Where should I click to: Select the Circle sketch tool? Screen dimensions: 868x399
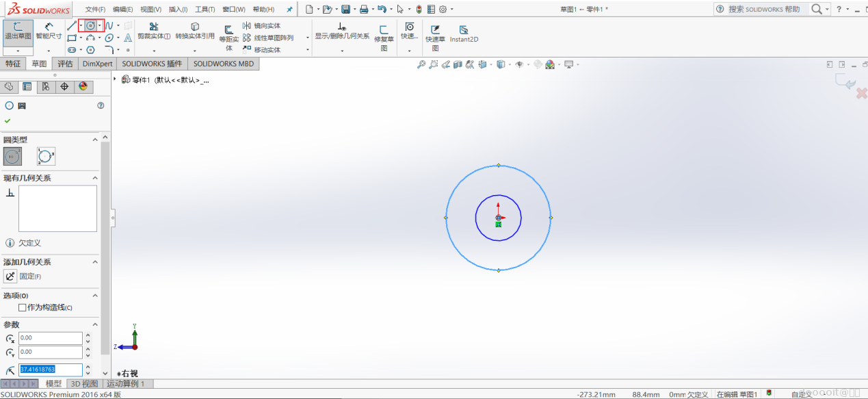90,25
